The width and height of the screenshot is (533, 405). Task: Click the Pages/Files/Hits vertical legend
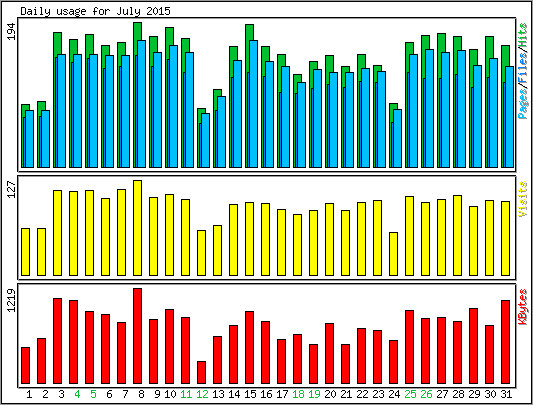(x=523, y=71)
